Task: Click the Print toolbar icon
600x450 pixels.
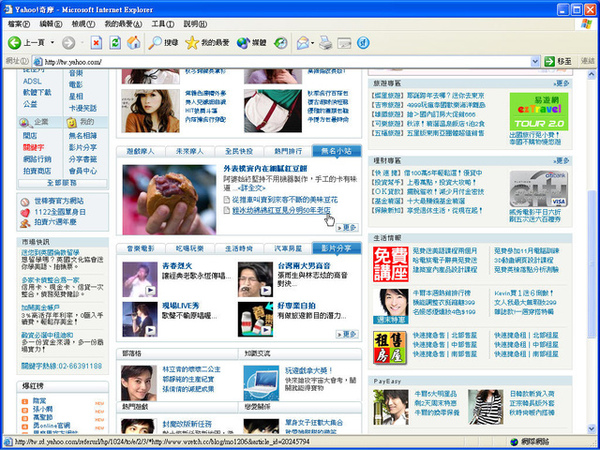Action: pyautogui.click(x=326, y=43)
